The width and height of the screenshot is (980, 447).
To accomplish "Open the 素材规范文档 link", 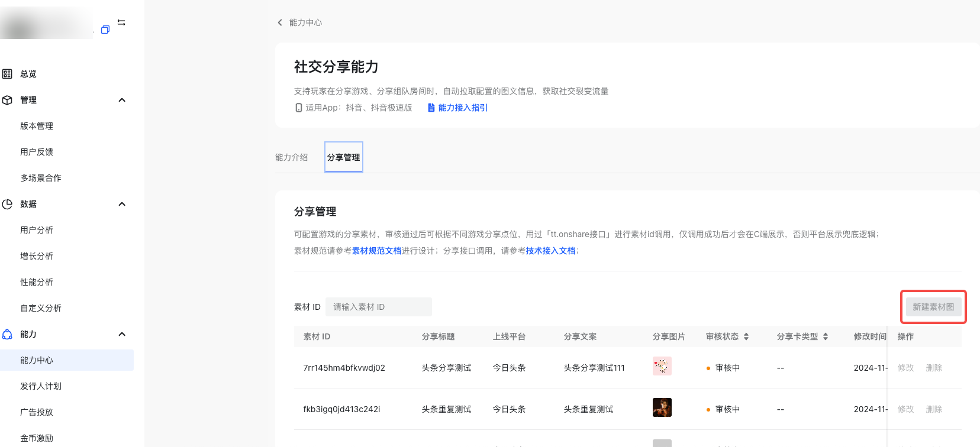I will pos(376,251).
